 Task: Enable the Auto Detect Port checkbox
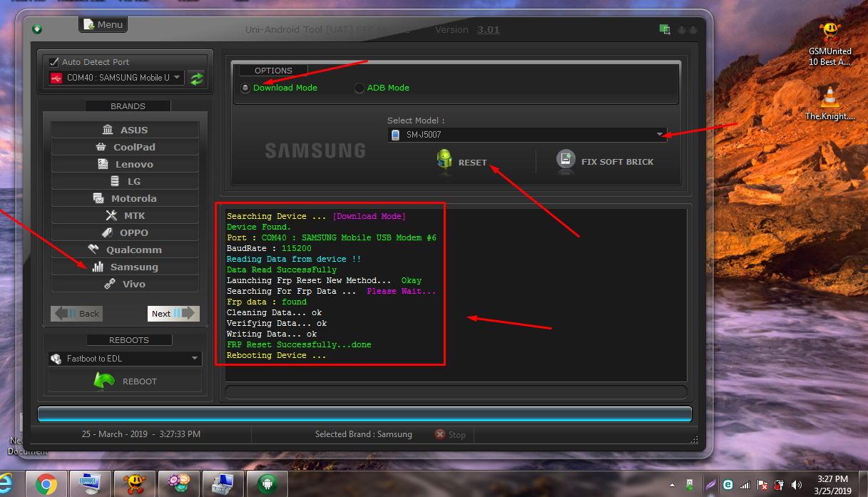pos(53,62)
